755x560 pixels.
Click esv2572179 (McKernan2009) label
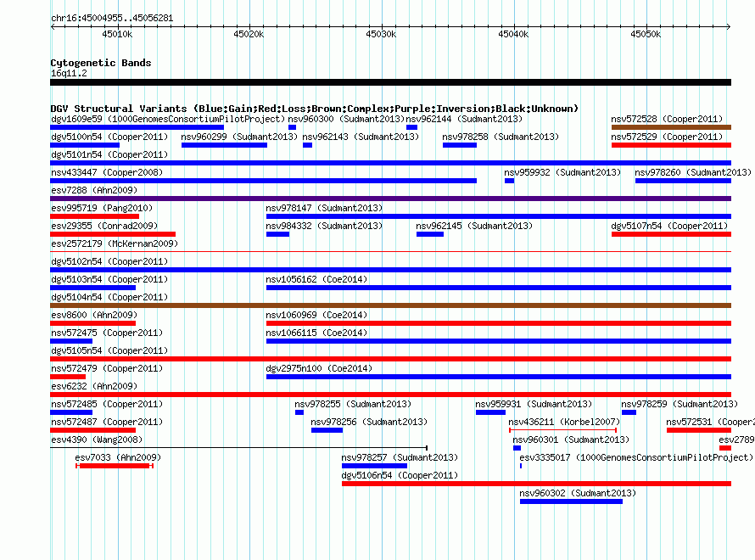(115, 244)
